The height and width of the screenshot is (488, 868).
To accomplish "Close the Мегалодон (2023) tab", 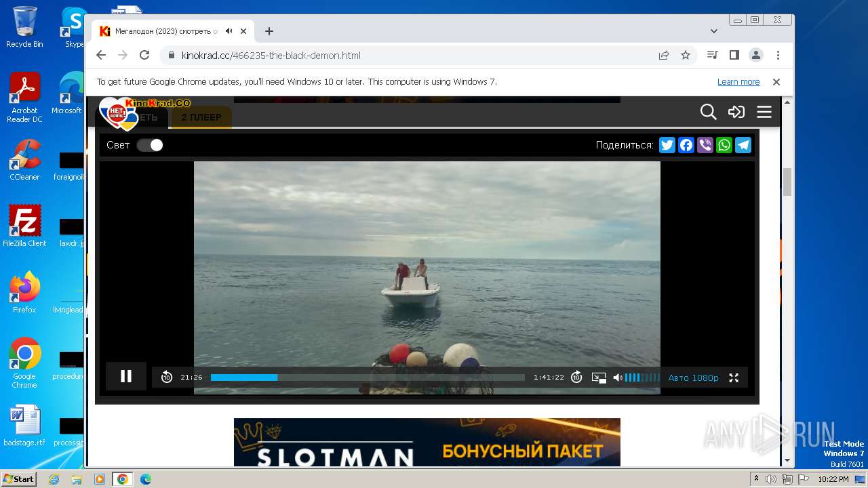I will (243, 31).
